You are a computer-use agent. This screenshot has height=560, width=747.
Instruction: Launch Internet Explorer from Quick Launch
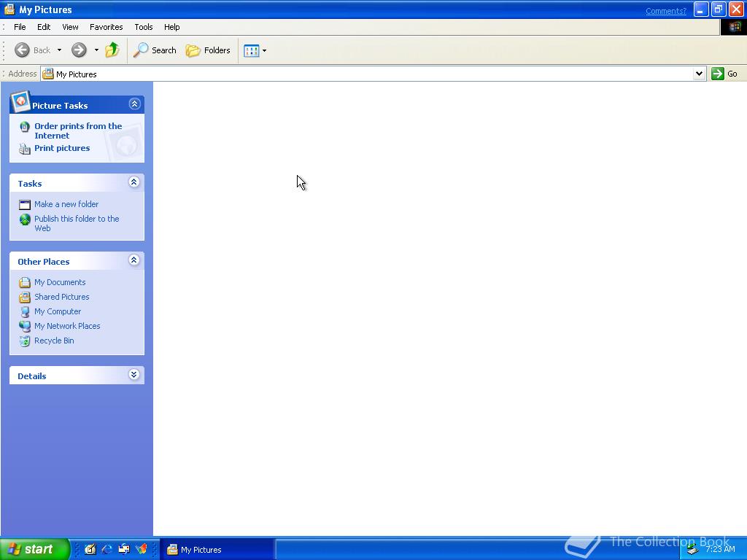click(x=107, y=550)
